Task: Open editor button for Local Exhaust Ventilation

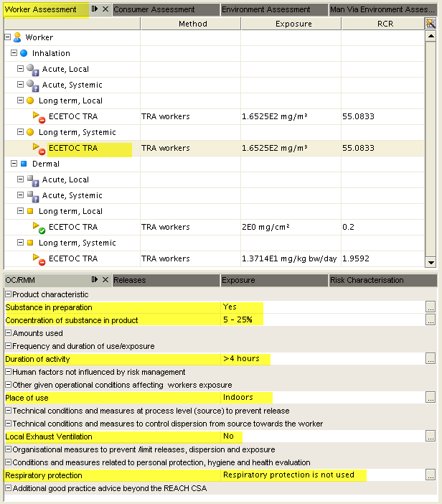Action: (431, 437)
